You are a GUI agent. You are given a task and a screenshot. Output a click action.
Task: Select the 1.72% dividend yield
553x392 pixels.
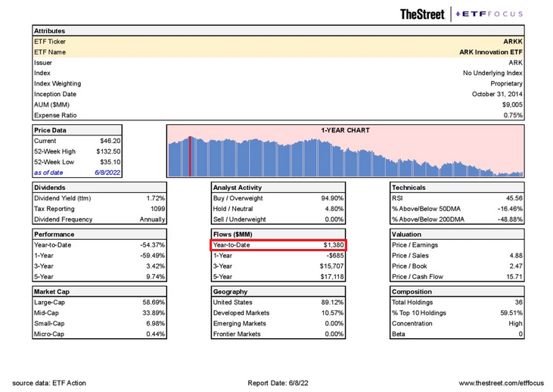tap(156, 198)
